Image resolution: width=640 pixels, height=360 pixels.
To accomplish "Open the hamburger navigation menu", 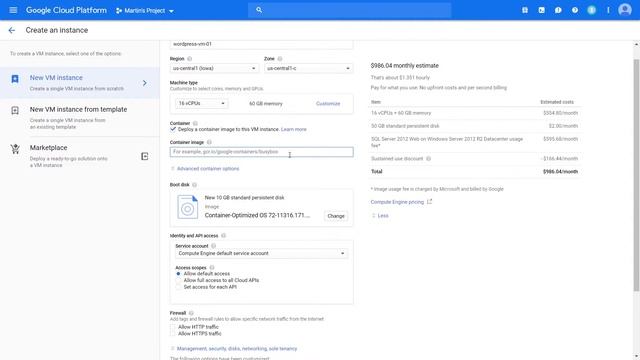I will point(13,10).
